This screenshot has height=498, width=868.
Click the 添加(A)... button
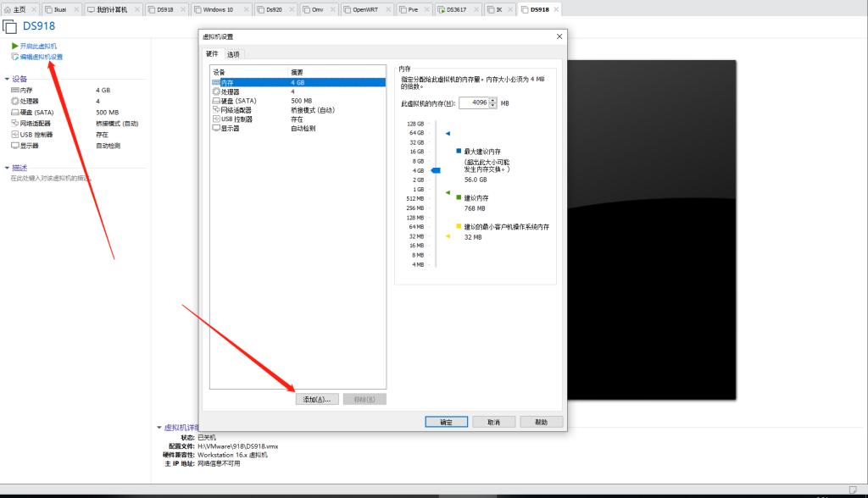pyautogui.click(x=317, y=399)
